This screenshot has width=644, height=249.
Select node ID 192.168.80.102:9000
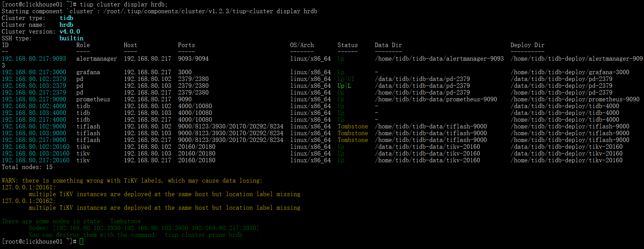(x=34, y=126)
